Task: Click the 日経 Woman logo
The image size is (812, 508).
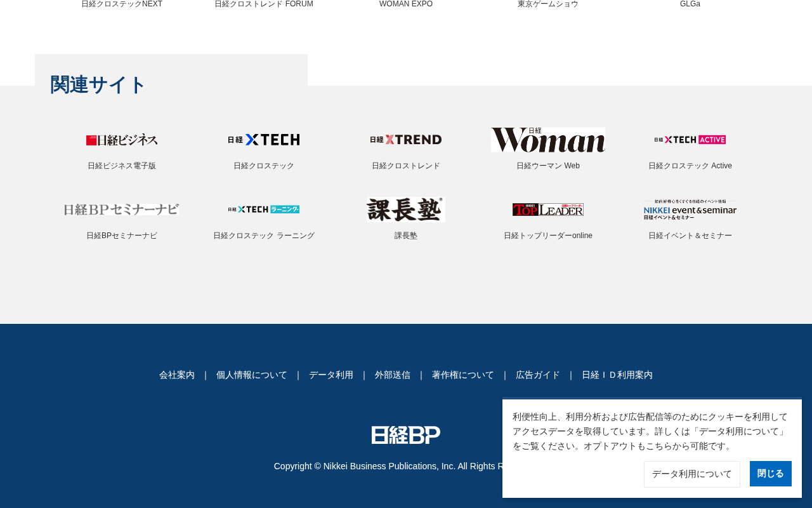Action: coord(548,140)
